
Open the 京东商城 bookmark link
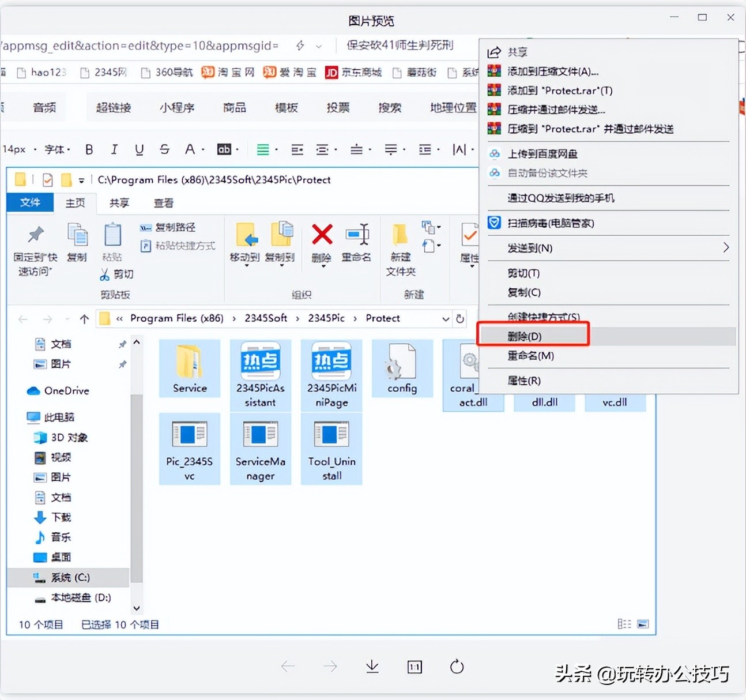tap(360, 72)
